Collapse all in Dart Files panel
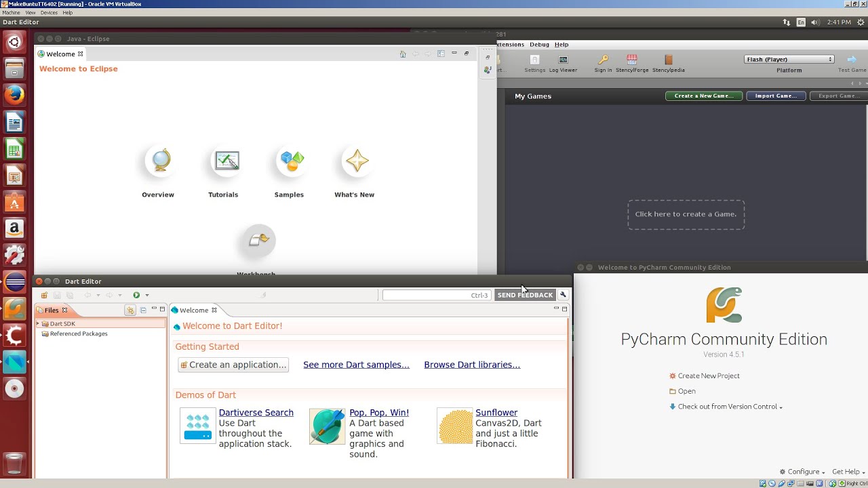Image resolution: width=868 pixels, height=488 pixels. (143, 310)
